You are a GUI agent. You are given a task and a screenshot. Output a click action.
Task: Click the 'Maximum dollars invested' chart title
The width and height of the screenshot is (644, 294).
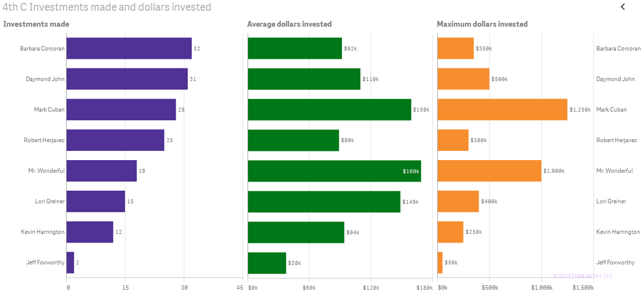pyautogui.click(x=482, y=24)
